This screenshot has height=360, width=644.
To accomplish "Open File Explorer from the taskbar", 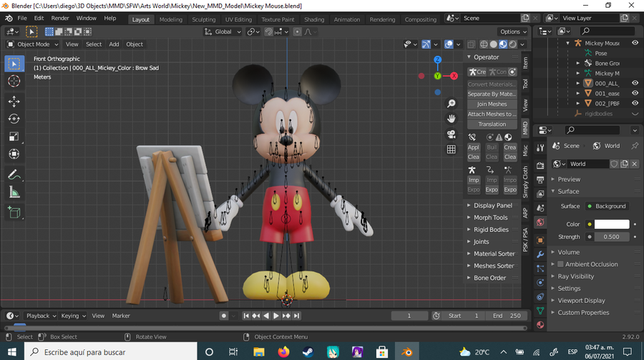I will pyautogui.click(x=259, y=352).
